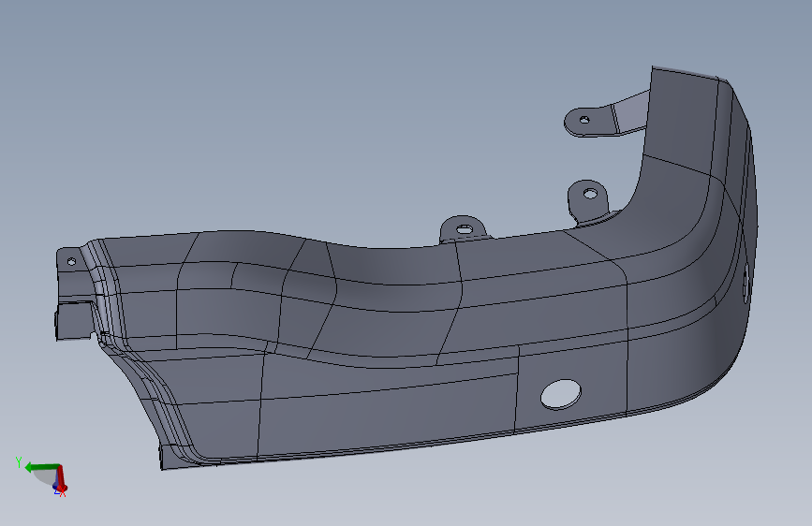Select the large round hole on the bumper face
The width and height of the screenshot is (812, 526).
click(x=561, y=395)
